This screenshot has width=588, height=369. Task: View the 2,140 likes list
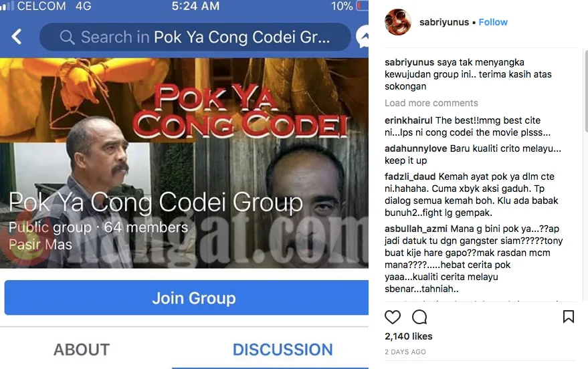pos(408,336)
